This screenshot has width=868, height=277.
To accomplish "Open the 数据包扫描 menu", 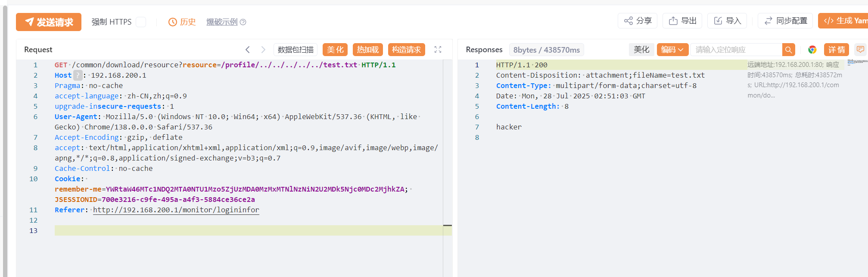I will [296, 50].
